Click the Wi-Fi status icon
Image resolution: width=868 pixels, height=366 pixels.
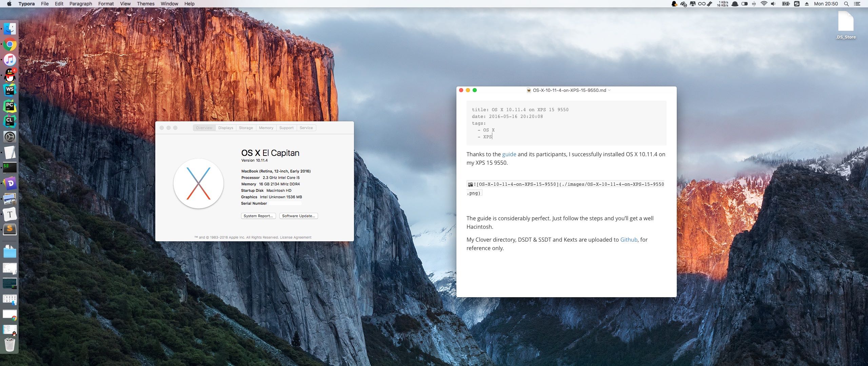(764, 4)
